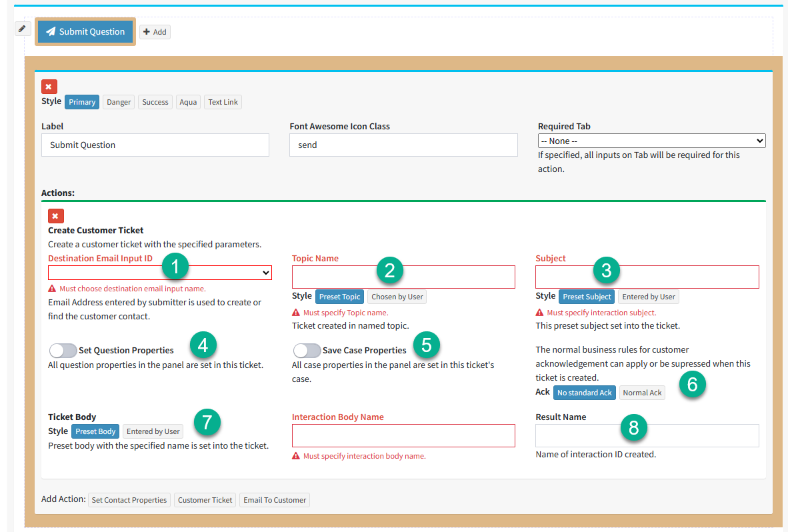
Task: Choose Chosen by User topic style
Action: (397, 297)
